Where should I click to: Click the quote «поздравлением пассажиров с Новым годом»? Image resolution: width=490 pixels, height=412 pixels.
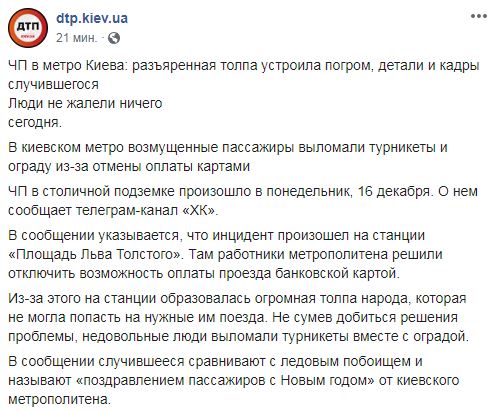click(226, 380)
